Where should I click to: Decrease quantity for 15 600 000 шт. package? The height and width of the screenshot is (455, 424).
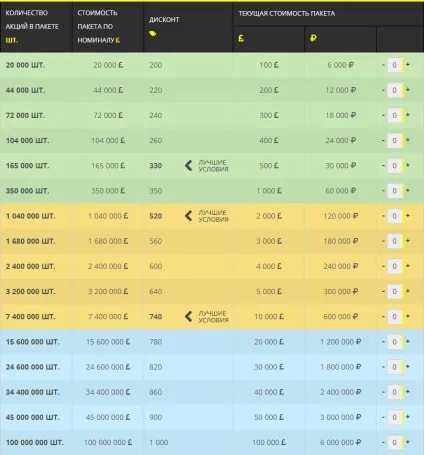(x=383, y=342)
